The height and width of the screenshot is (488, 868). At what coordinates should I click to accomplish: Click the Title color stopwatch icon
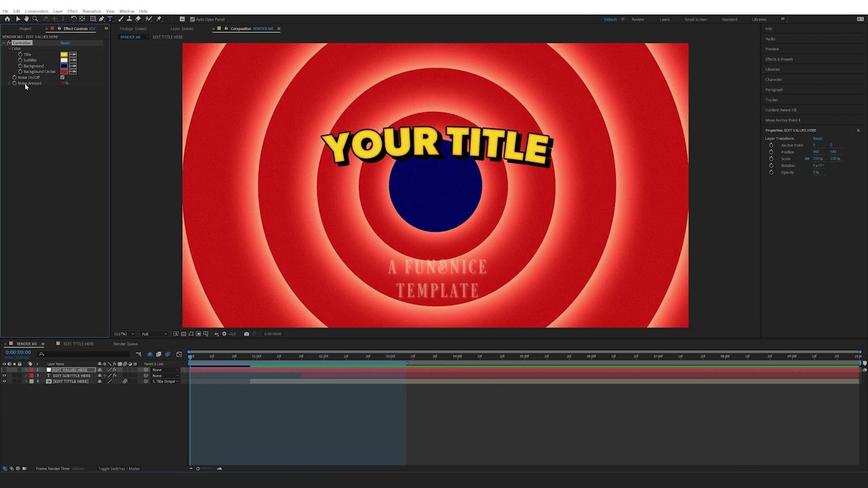(20, 54)
